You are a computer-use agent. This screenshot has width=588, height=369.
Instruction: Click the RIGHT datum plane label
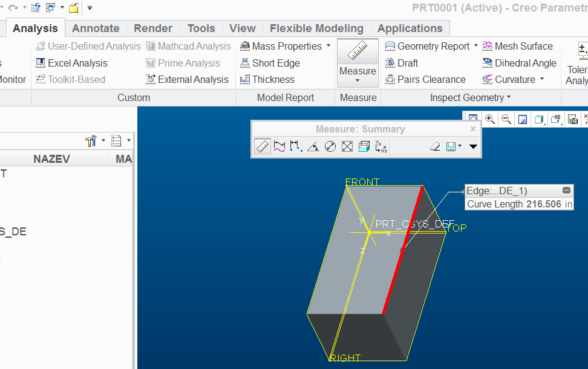pyautogui.click(x=345, y=358)
